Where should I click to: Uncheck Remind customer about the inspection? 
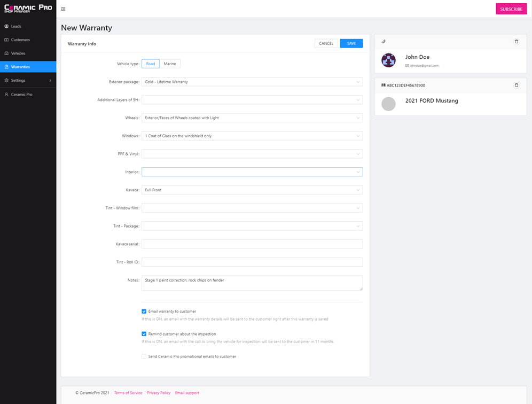pos(144,334)
